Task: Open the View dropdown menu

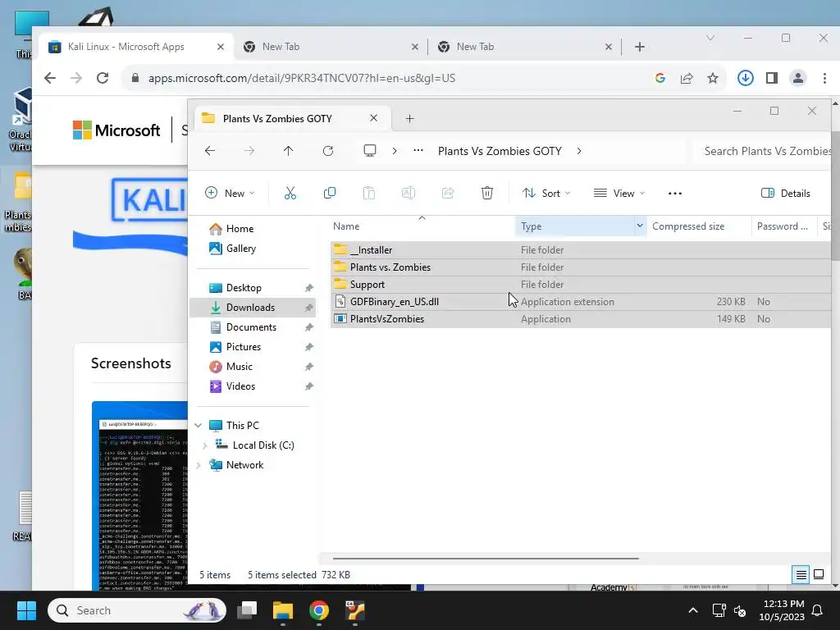Action: (x=619, y=194)
